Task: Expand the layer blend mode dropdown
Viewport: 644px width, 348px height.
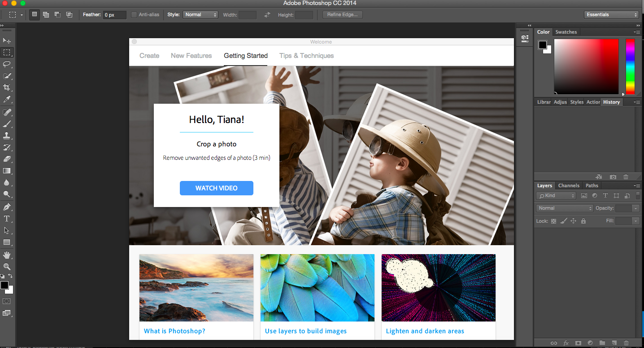Action: pos(565,208)
